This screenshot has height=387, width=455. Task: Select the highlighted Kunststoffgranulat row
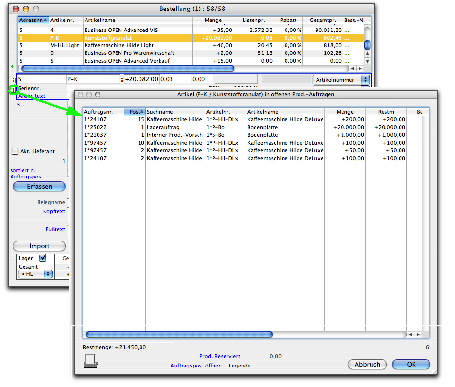coord(190,38)
